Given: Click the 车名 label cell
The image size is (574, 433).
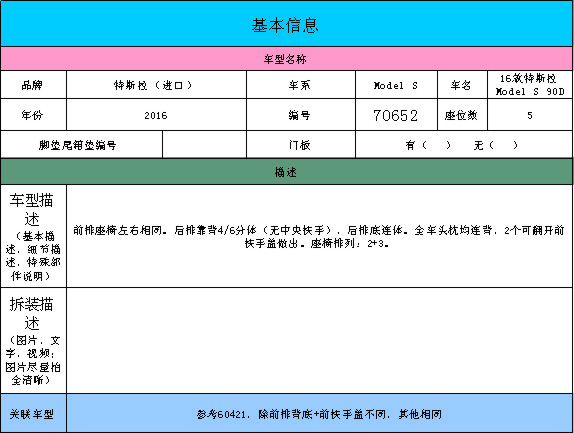Looking at the screenshot, I should 462,85.
